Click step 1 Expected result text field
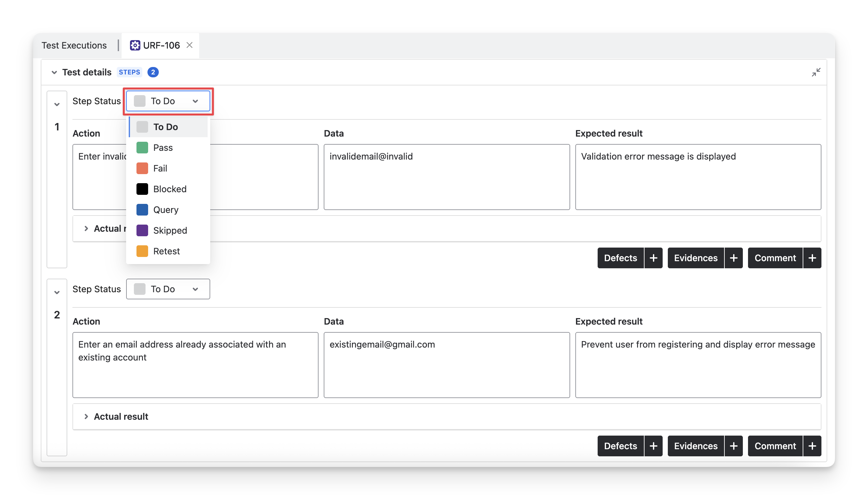This screenshot has width=868, height=500. [x=698, y=177]
